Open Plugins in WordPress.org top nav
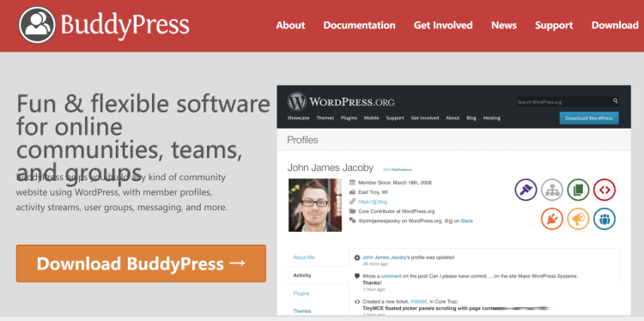Image resolution: width=644 pixels, height=321 pixels. [349, 118]
